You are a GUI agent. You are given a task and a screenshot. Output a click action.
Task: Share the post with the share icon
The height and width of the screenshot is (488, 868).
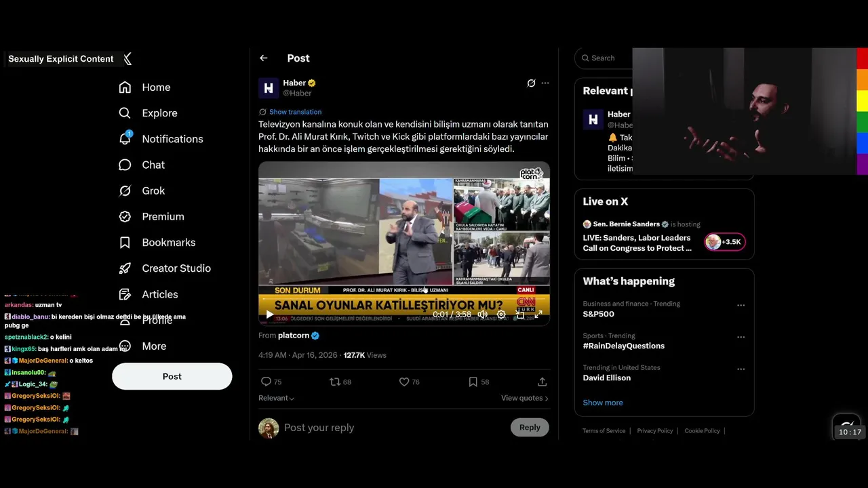click(x=542, y=382)
